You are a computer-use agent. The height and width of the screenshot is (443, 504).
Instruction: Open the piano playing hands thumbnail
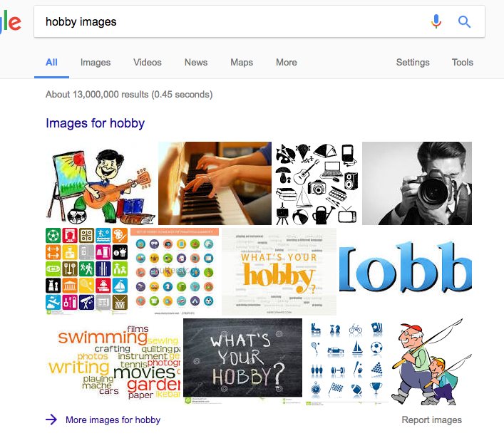click(x=215, y=183)
